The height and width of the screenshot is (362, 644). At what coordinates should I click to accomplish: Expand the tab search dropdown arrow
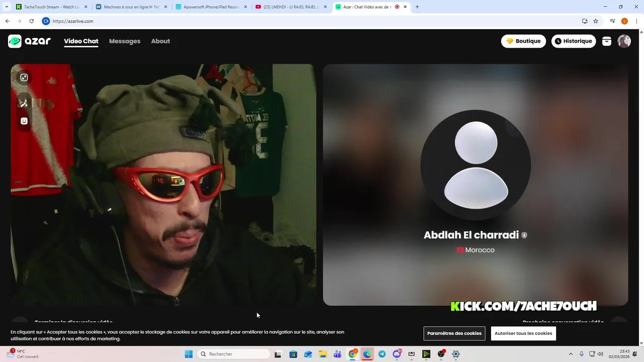point(7,7)
